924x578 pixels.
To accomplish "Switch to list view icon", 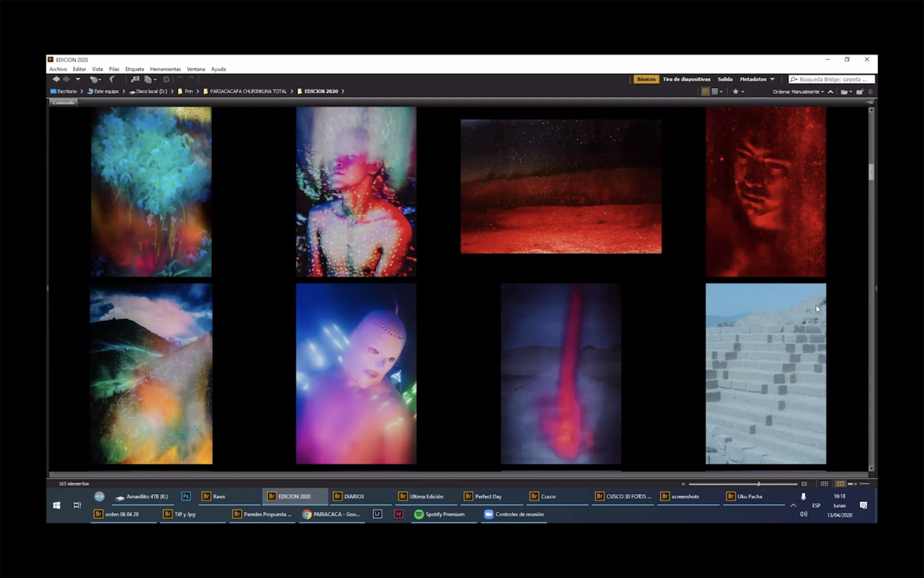I will 864,483.
